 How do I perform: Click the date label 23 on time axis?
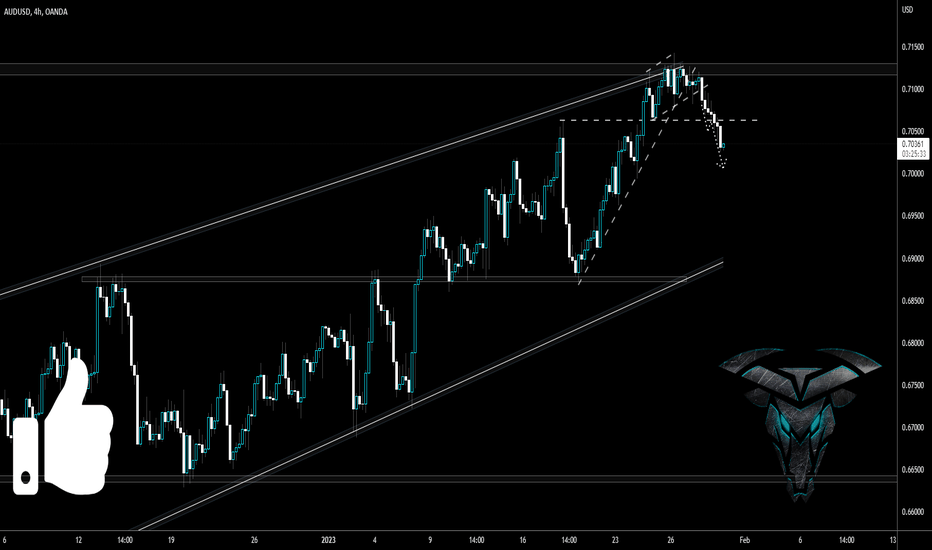615,540
